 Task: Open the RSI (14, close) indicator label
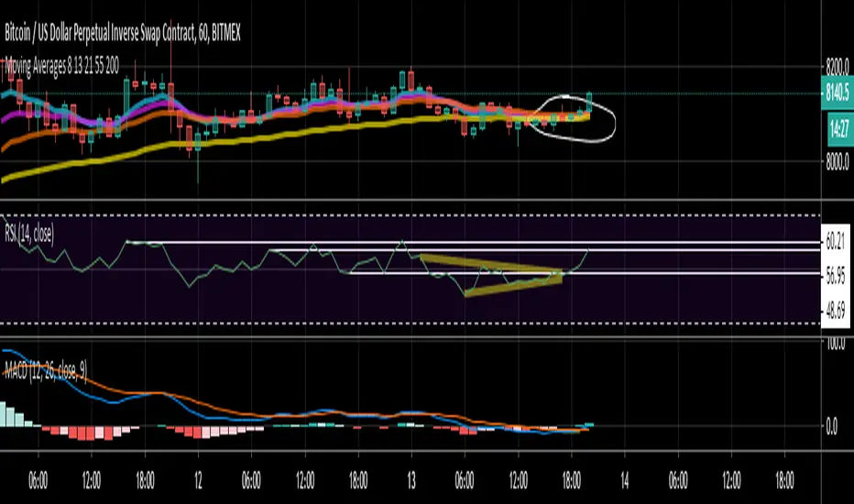click(x=29, y=235)
